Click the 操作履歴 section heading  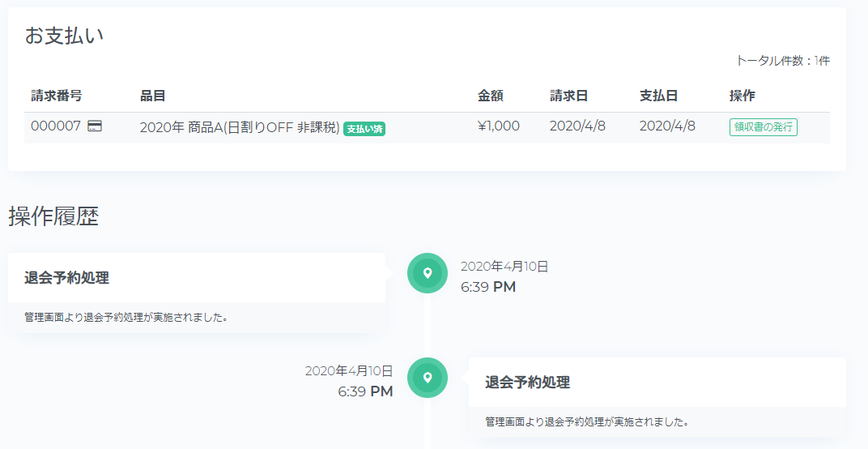[x=53, y=216]
